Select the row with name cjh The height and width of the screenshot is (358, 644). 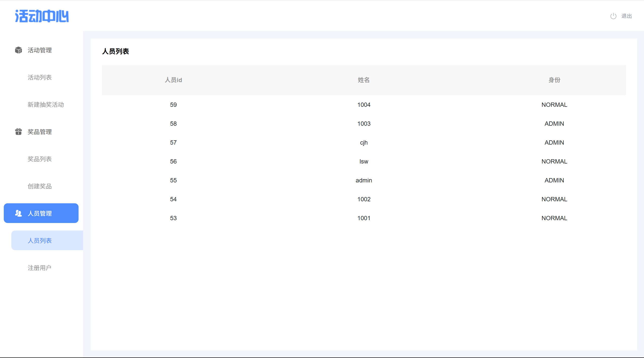tap(364, 143)
